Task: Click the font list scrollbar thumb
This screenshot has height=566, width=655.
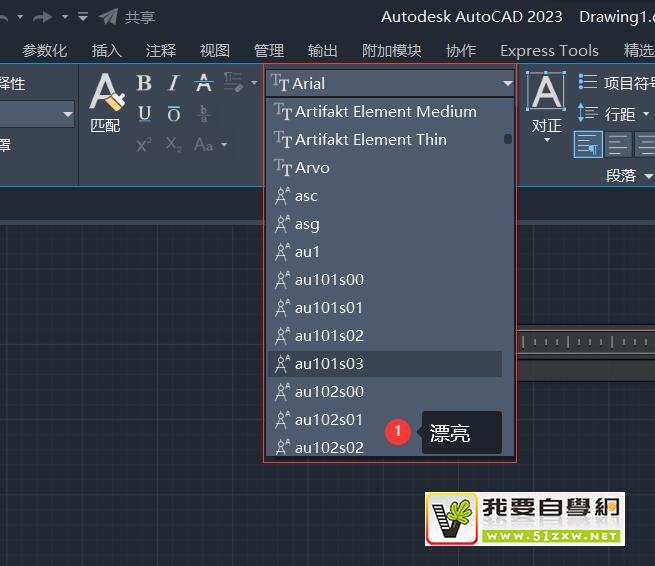Action: click(x=508, y=139)
